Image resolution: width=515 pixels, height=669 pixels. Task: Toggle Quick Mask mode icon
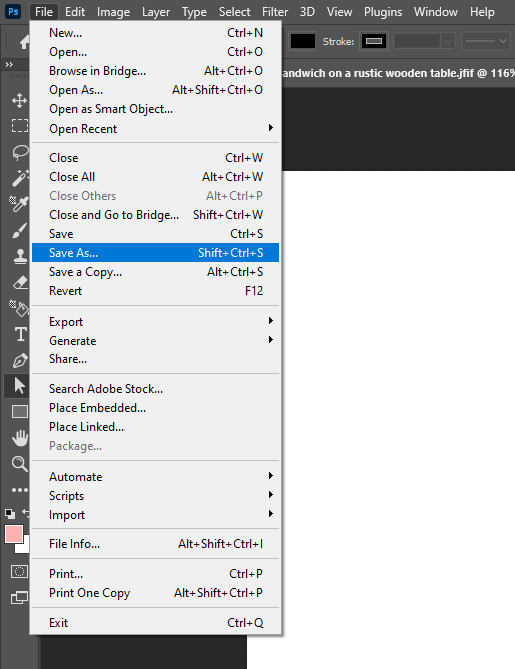(19, 571)
